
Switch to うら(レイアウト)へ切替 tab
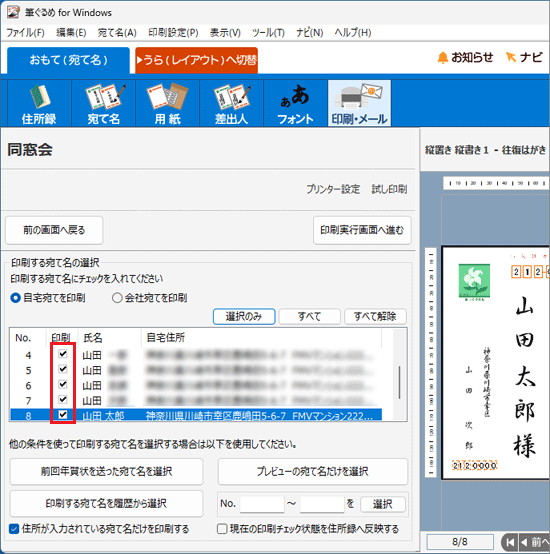(x=196, y=60)
